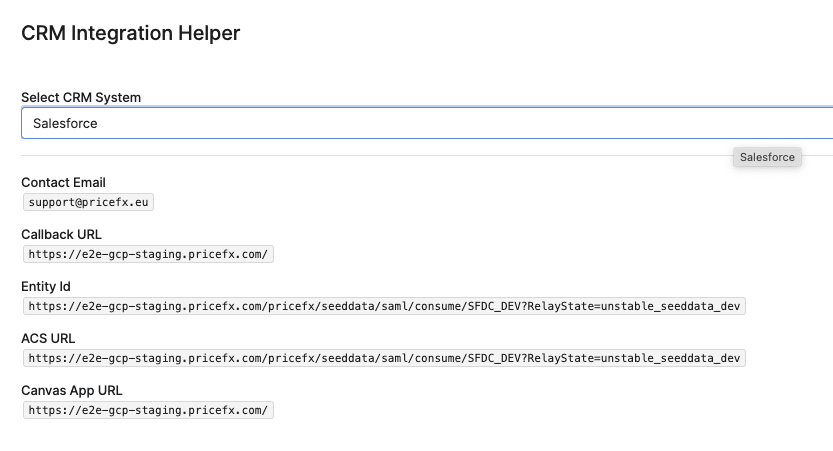
Task: Select the Entity Id URL value
Action: tap(384, 307)
